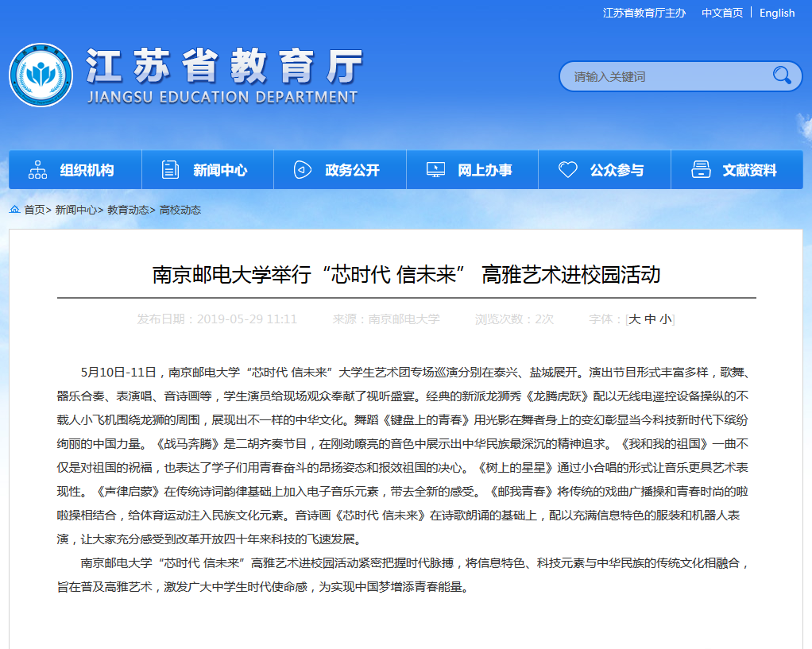Open the 公众参与 menu

(605, 170)
